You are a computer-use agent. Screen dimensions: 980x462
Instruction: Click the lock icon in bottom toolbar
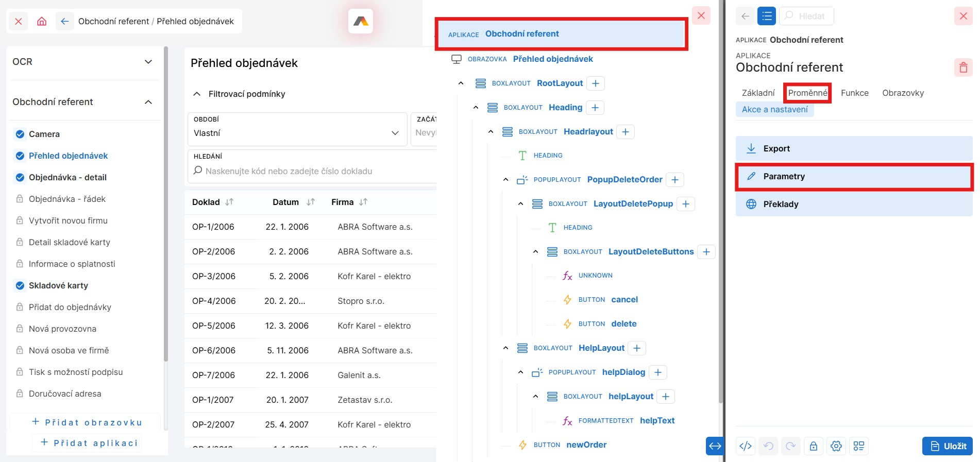(813, 446)
